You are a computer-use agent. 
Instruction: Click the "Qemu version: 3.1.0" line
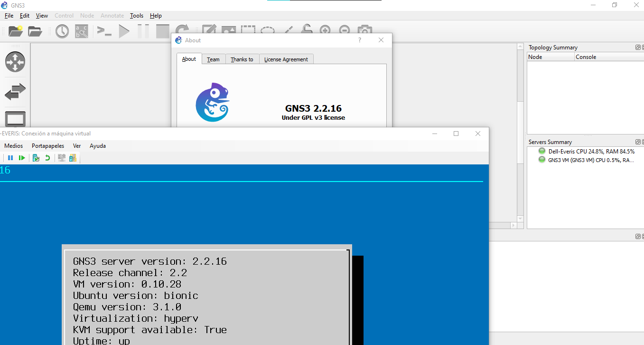point(127,307)
